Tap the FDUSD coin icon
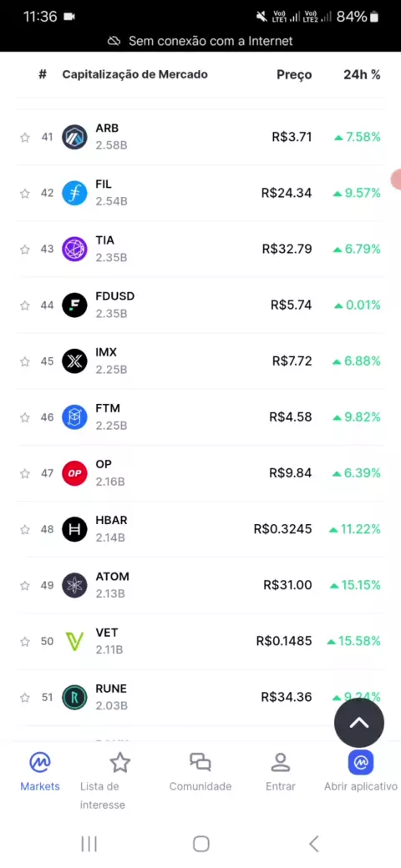Viewport: 401px width, 868px height. (74, 305)
